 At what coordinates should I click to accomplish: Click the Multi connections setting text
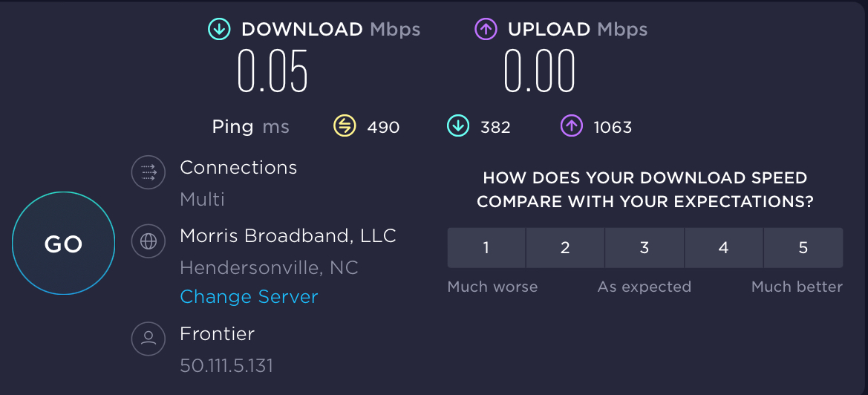[x=202, y=199]
